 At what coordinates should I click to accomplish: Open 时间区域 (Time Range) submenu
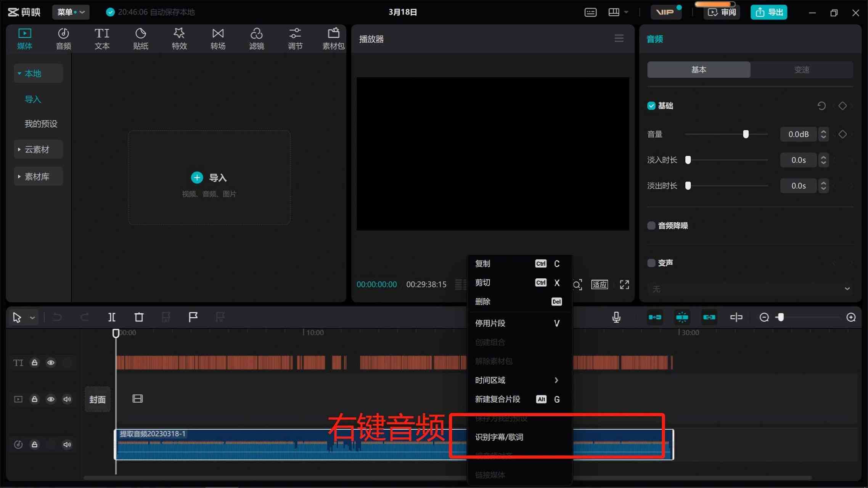[516, 380]
